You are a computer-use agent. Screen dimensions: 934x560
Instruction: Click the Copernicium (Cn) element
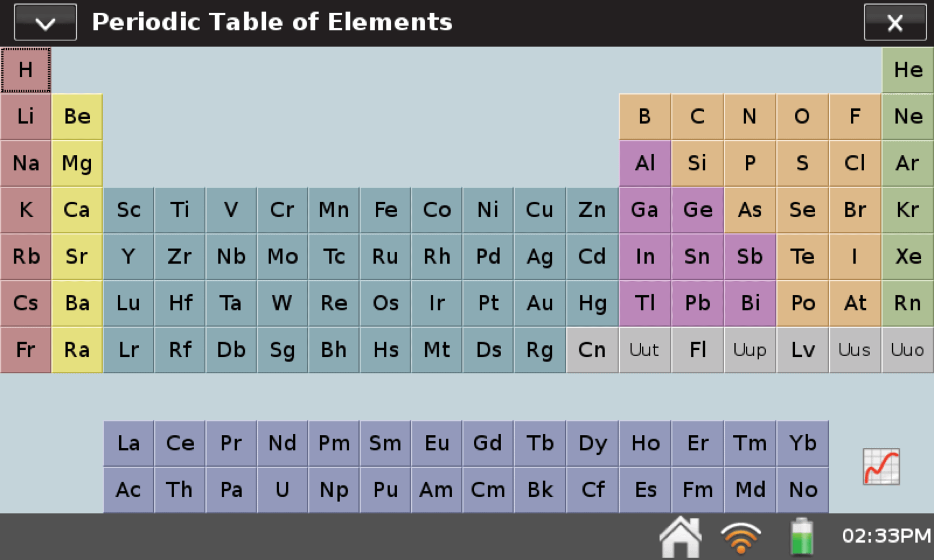pyautogui.click(x=592, y=350)
